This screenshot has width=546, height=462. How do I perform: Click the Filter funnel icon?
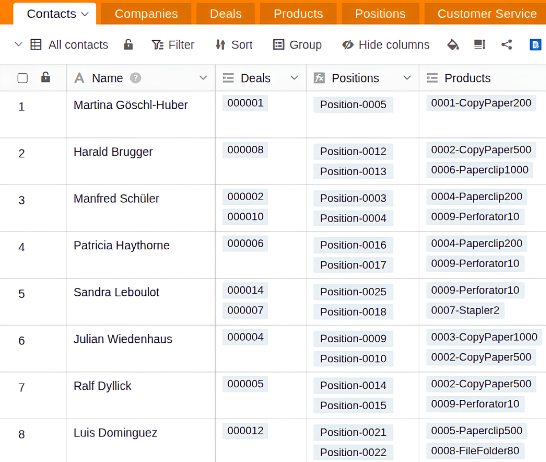(157, 45)
